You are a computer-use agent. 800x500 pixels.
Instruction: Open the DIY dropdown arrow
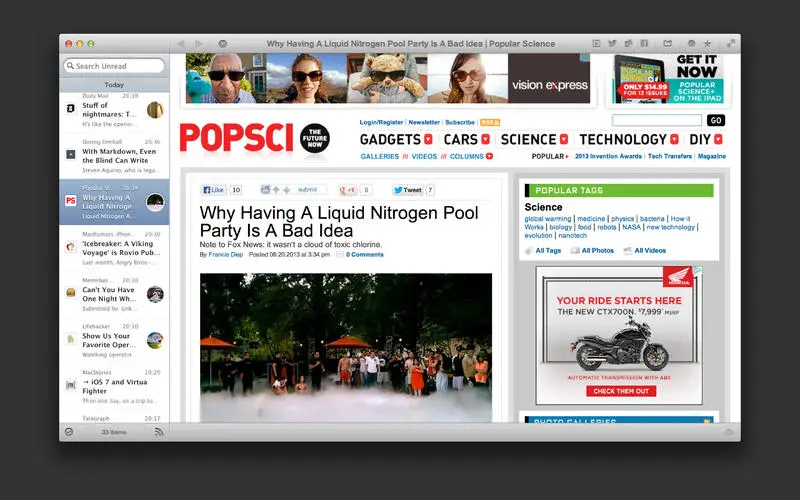click(x=718, y=139)
